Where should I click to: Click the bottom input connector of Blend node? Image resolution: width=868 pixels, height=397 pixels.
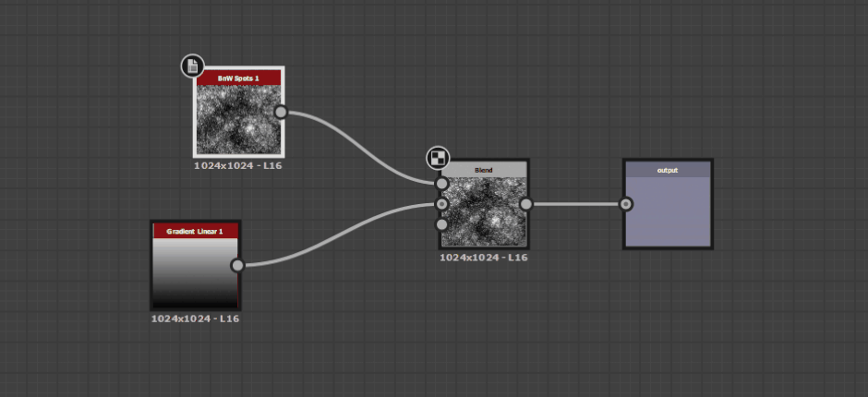click(441, 224)
